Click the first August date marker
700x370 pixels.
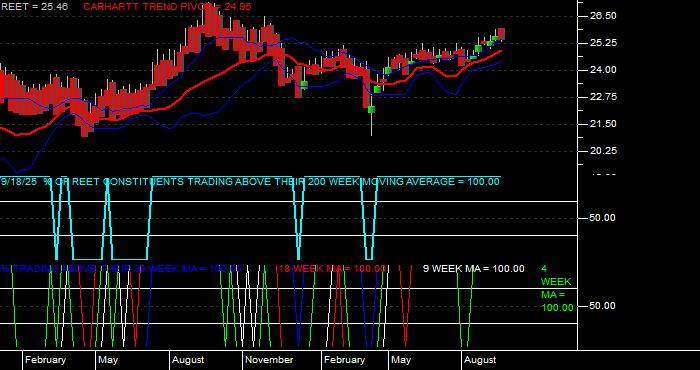click(x=188, y=360)
